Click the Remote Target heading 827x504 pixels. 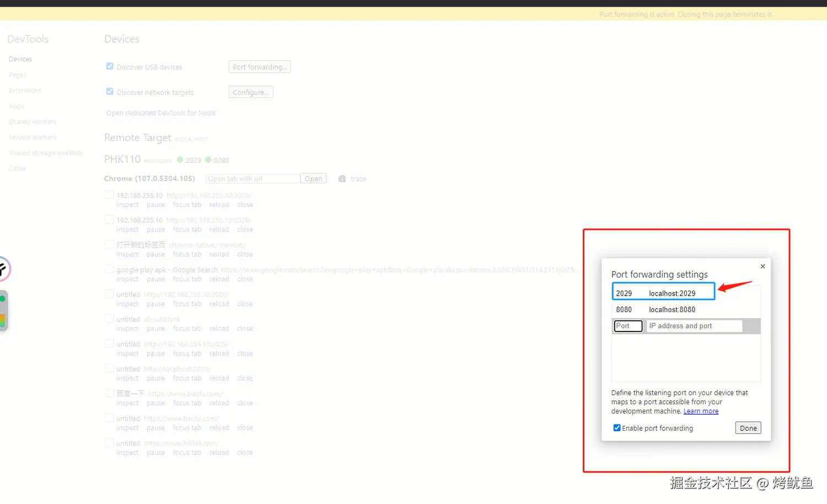tap(138, 138)
